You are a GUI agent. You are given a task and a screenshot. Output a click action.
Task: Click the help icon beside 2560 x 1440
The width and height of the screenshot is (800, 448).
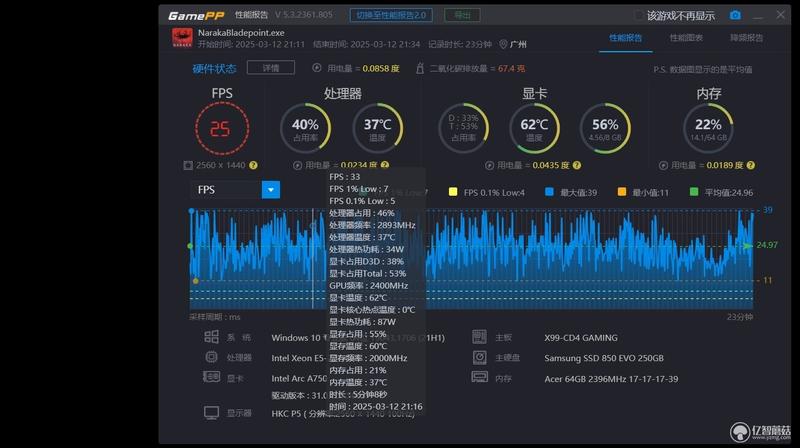253,165
